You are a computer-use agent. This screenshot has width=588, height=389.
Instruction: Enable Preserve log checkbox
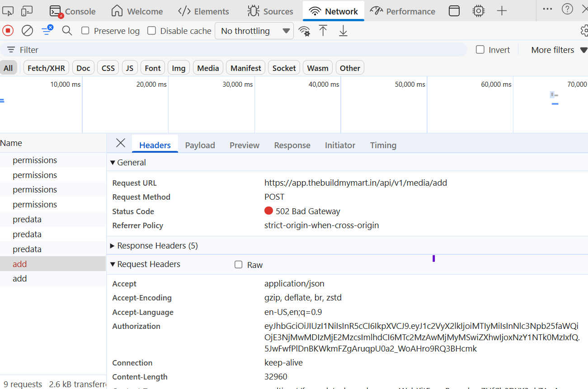tap(85, 31)
